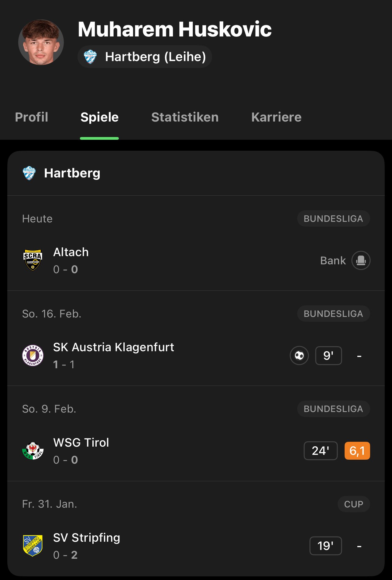This screenshot has height=580, width=392.
Task: Open the SK Austria Klagenfurt club crest
Action: [x=33, y=355]
